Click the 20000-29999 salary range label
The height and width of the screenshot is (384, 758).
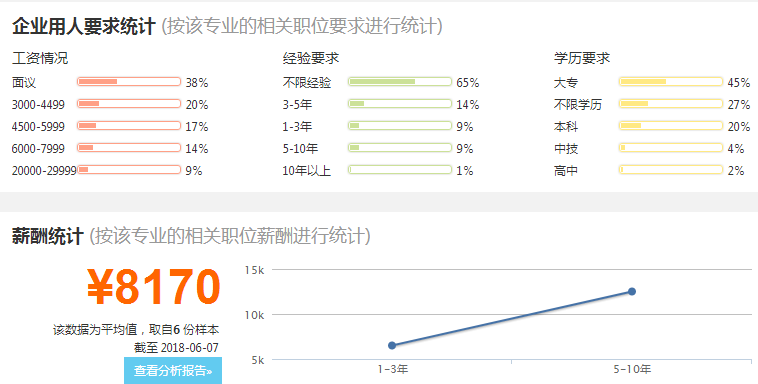(44, 171)
